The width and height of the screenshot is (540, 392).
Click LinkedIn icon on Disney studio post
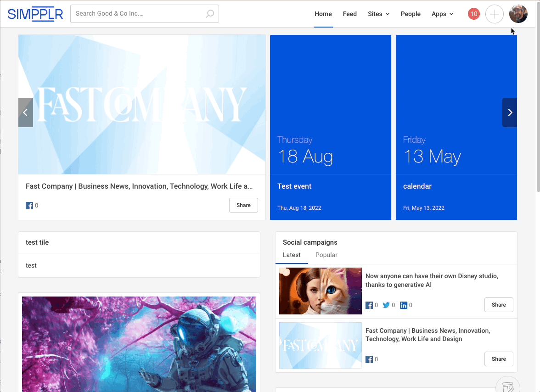point(404,305)
